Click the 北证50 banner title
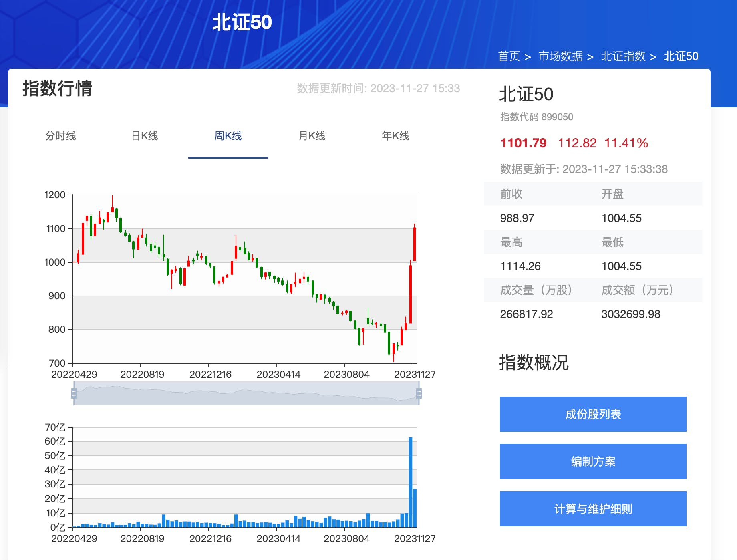737x560 pixels. [242, 22]
